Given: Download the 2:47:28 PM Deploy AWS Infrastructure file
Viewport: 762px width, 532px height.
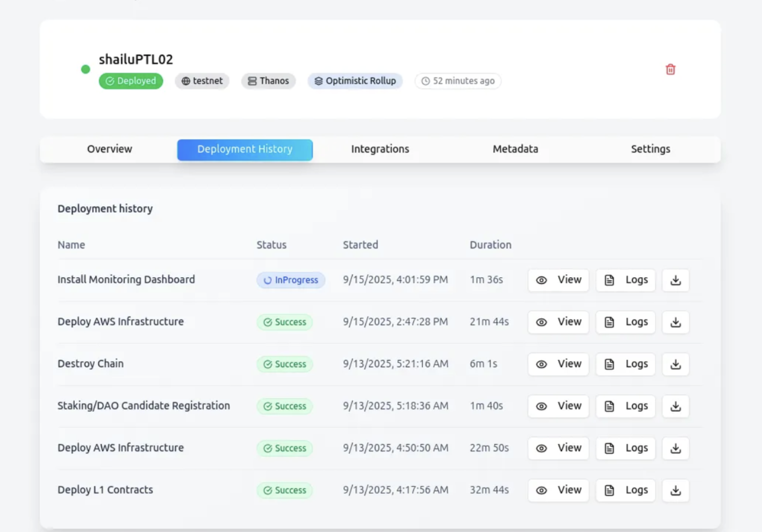Looking at the screenshot, I should [x=675, y=322].
